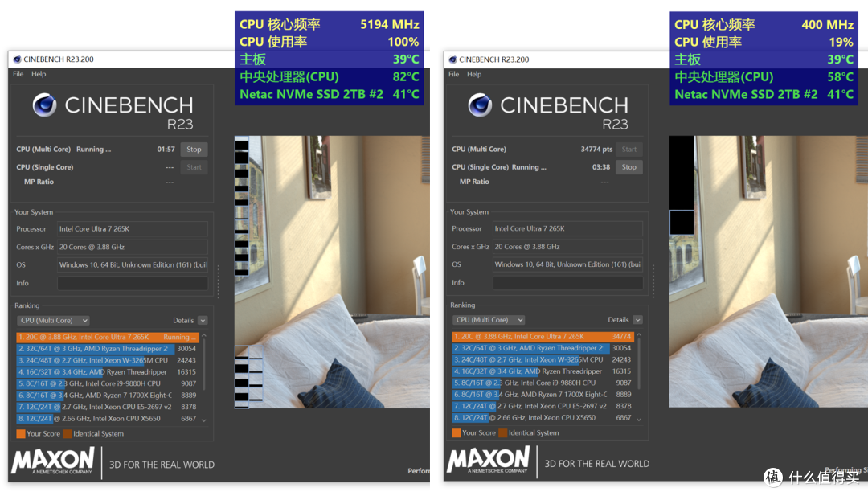Stop Multi Core test in left window
Viewport: 868px width, 496px height.
pyautogui.click(x=194, y=150)
